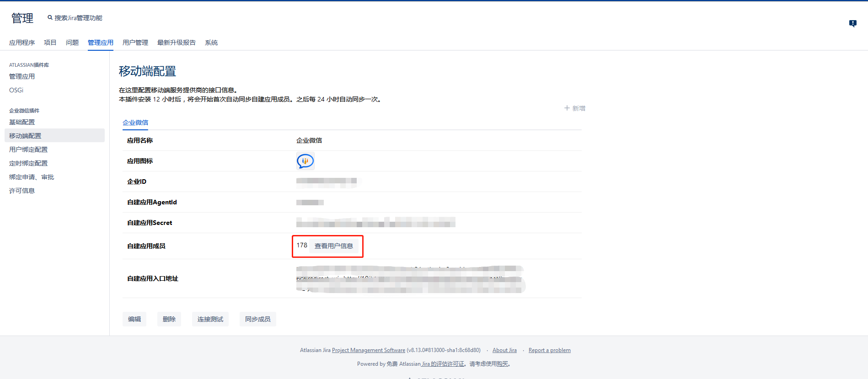The height and width of the screenshot is (379, 868).
Task: Click the WeCom app icon image
Action: (x=305, y=161)
